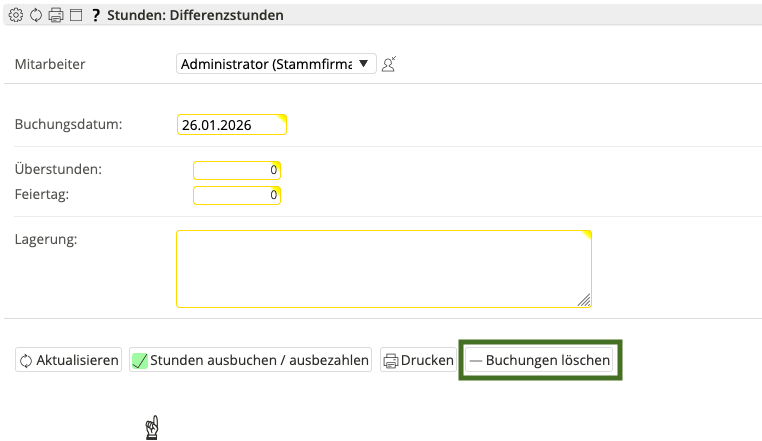
Task: Click the Aktualisieren button
Action: pyautogui.click(x=69, y=360)
